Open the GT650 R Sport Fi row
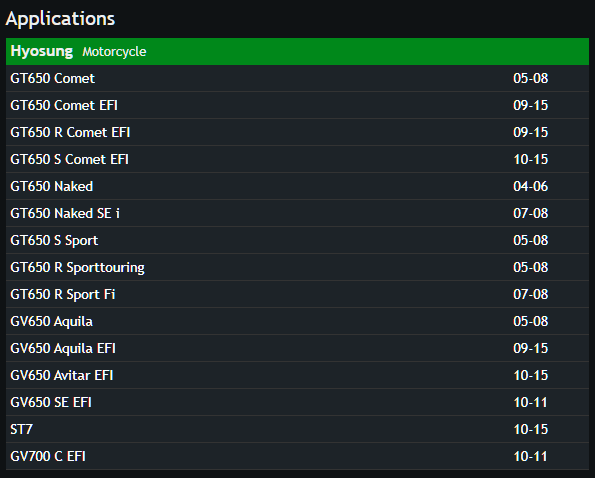Screen dimensions: 595x478 [x=297, y=294]
